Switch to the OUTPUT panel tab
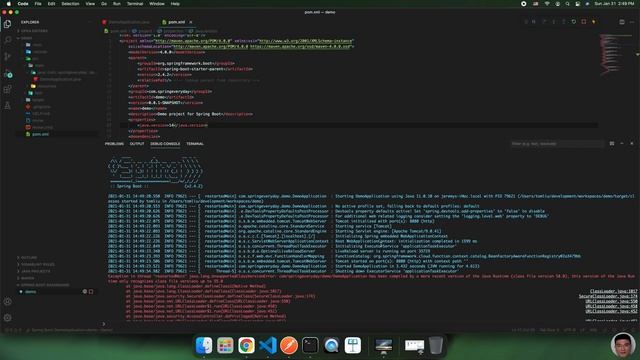The width and height of the screenshot is (640, 360). click(x=137, y=144)
